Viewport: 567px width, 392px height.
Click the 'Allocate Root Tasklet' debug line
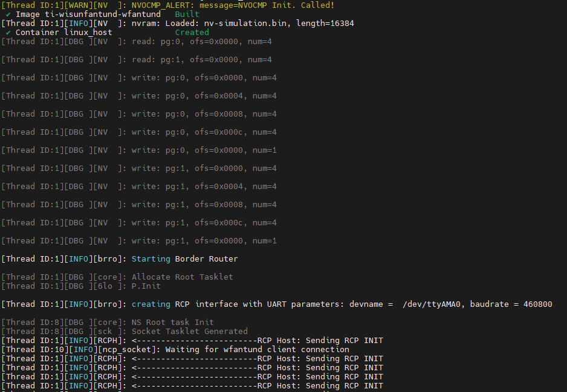(x=182, y=277)
